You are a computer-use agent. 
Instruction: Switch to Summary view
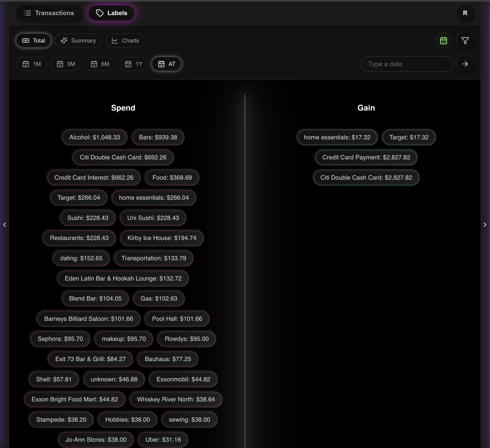(x=78, y=41)
